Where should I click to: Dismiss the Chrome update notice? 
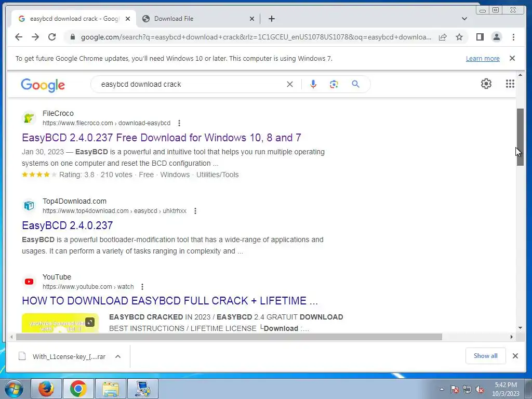(512, 58)
